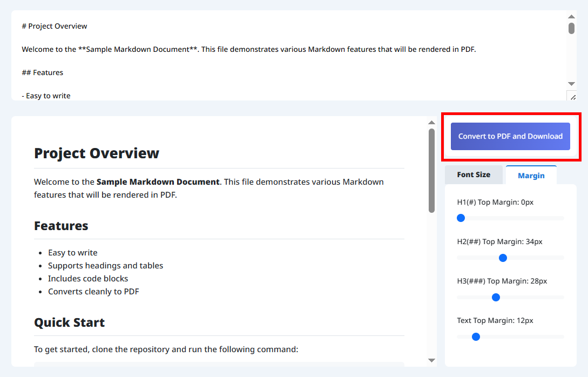
Task: Click the markdown editor scroll down arrow
Action: [x=571, y=84]
